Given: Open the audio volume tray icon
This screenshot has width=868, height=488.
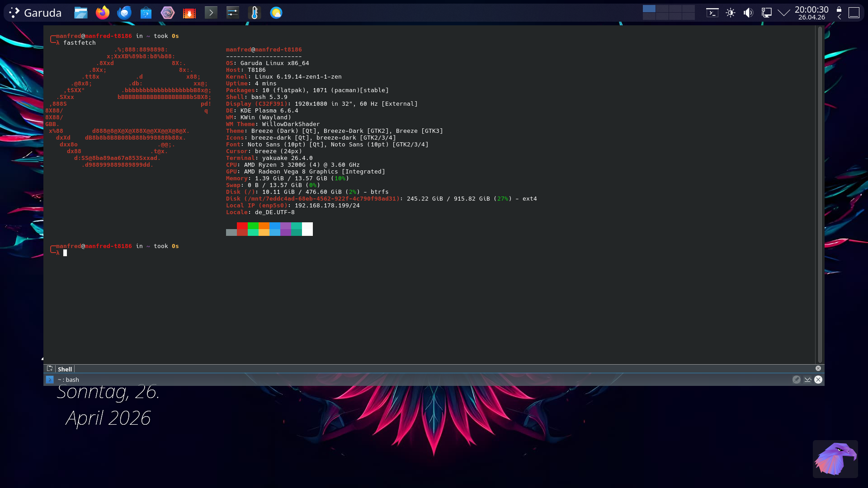Looking at the screenshot, I should tap(749, 13).
